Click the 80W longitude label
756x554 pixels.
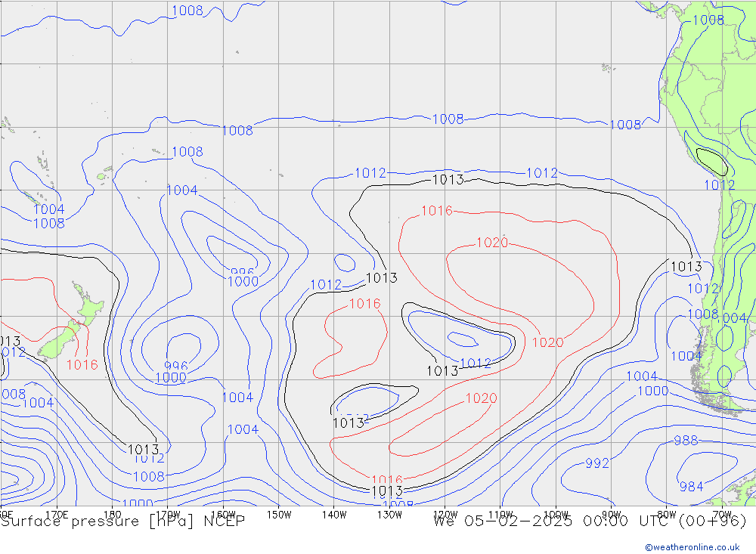(x=667, y=515)
